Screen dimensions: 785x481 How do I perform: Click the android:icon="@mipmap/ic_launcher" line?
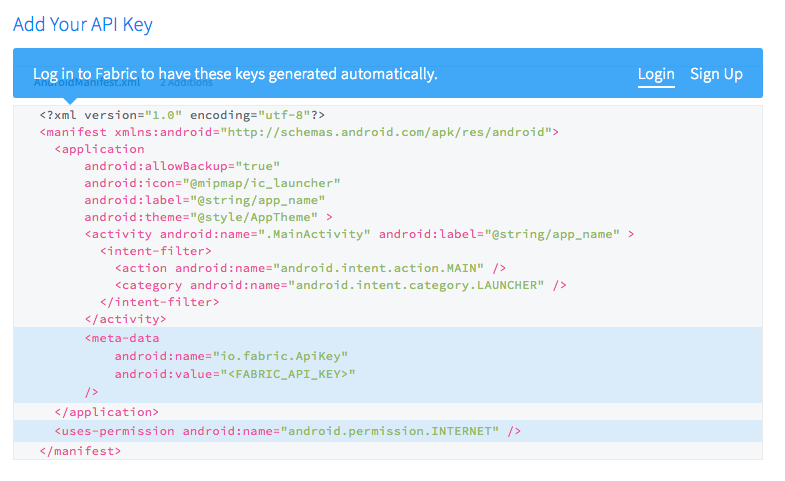[212, 183]
